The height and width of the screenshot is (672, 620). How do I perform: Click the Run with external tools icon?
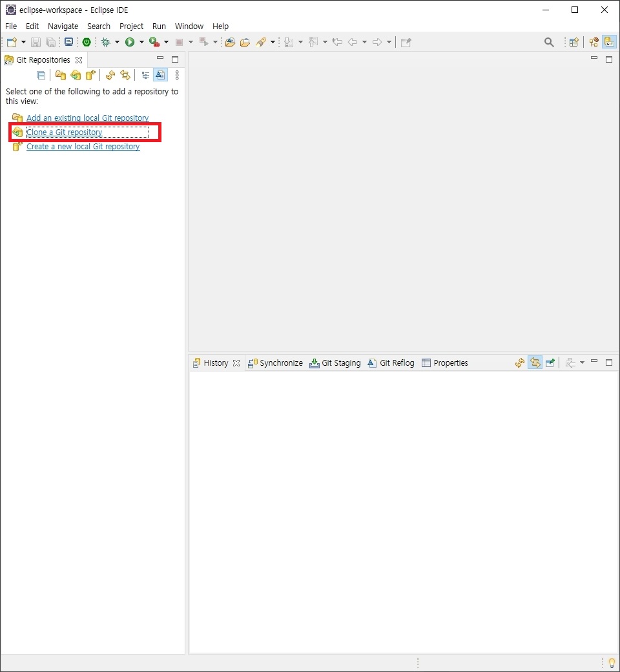click(154, 42)
